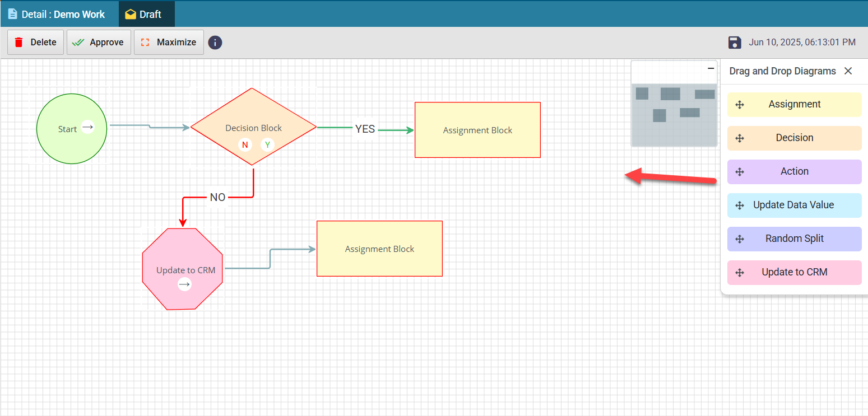The width and height of the screenshot is (868, 416).
Task: Click the minimap overview thumbnail
Action: click(x=674, y=115)
